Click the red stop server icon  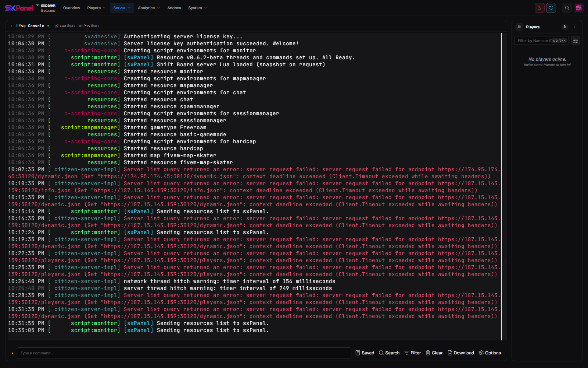click(x=539, y=8)
